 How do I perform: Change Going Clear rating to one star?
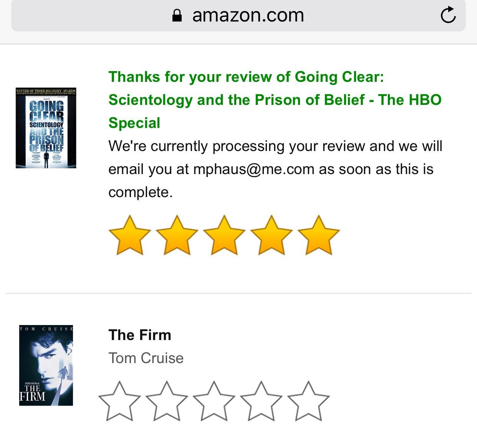point(130,236)
